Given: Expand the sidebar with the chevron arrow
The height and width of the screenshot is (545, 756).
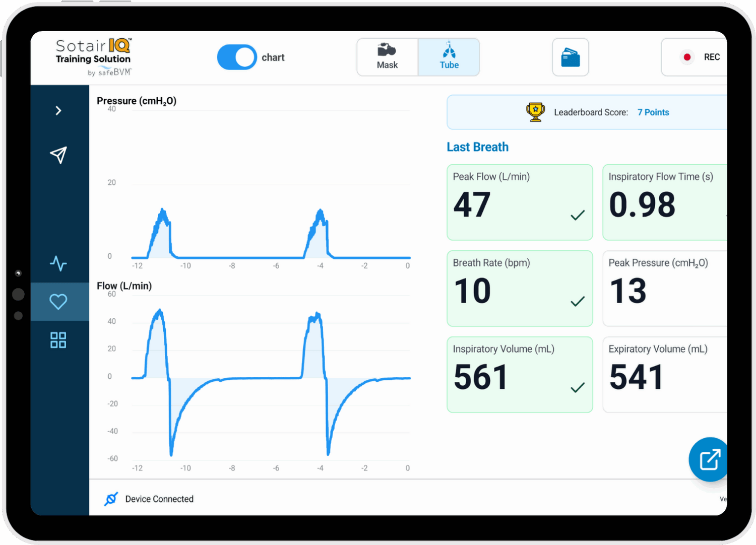Looking at the screenshot, I should (58, 111).
